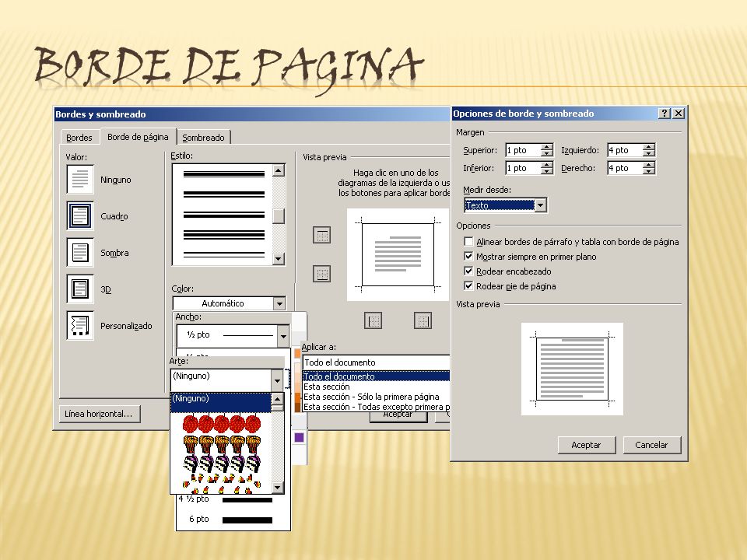Click the help question mark button
Image resolution: width=747 pixels, height=560 pixels.
click(664, 114)
